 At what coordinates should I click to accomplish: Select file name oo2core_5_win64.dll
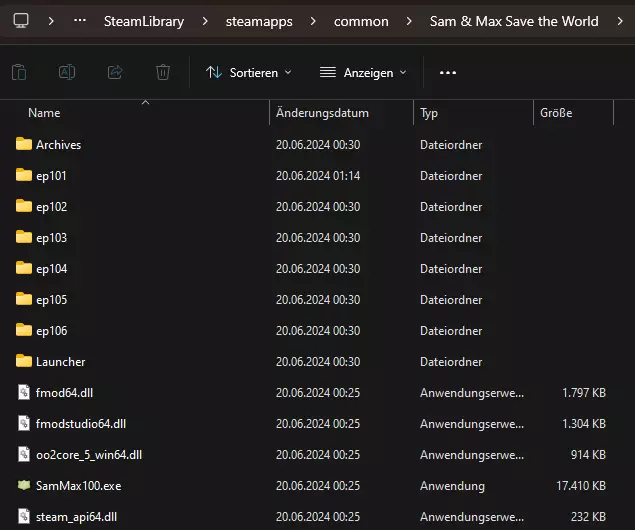click(x=89, y=455)
